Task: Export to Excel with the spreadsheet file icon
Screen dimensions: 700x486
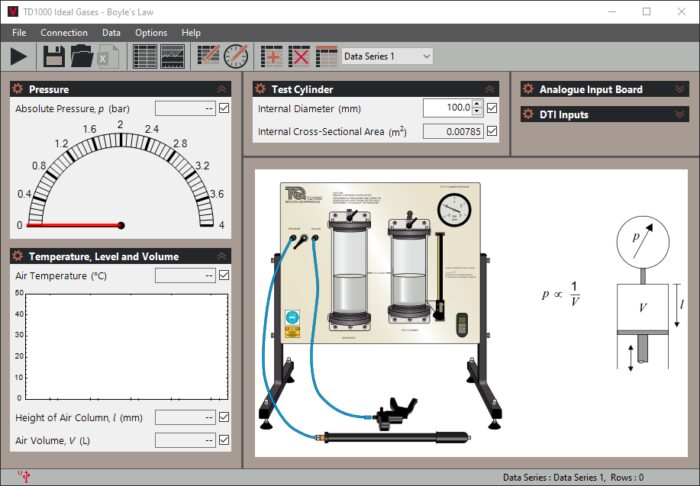Action: tap(108, 57)
